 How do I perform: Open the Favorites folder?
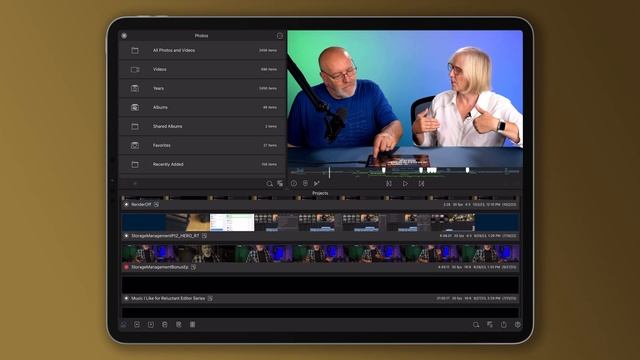pos(202,145)
